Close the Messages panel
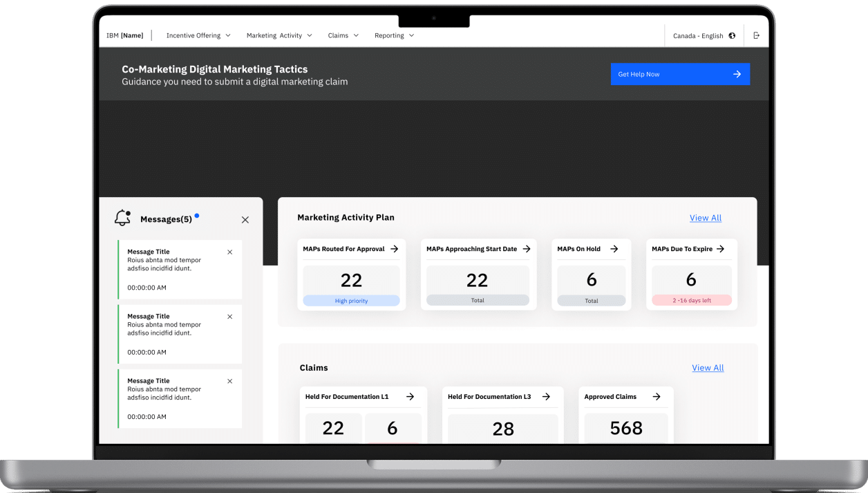Viewport: 868px width, 493px height. [x=245, y=220]
